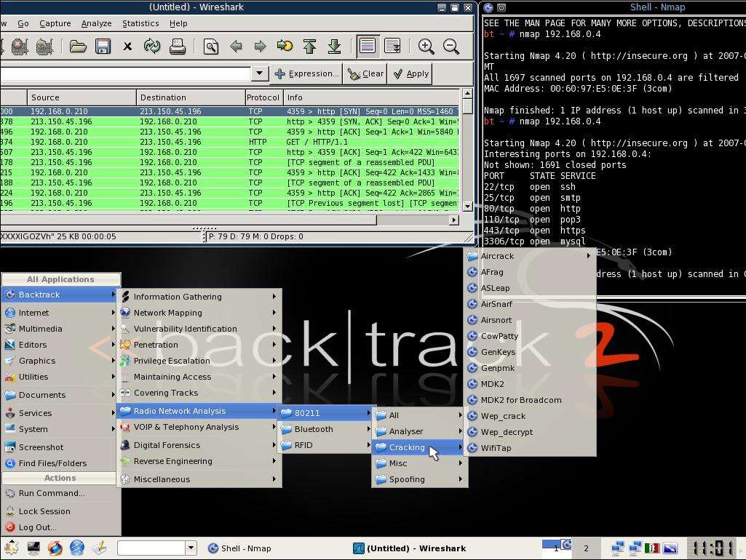746x560 pixels.
Task: Choose Run Command... in the K menu
Action: click(x=61, y=493)
